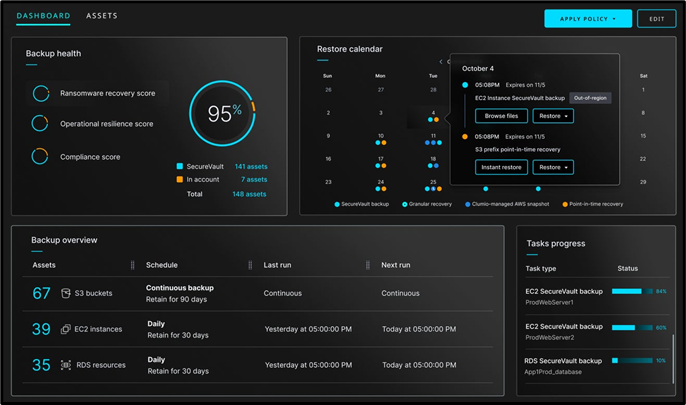Click orange timeline dot for S3 recovery
Viewport: 686px width, 405px height.
[x=465, y=136]
